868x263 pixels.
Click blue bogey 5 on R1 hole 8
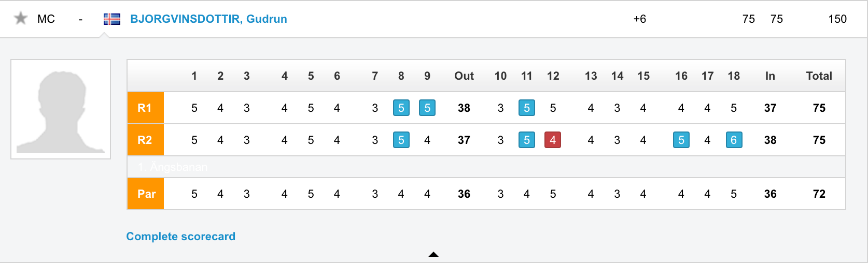(x=401, y=108)
